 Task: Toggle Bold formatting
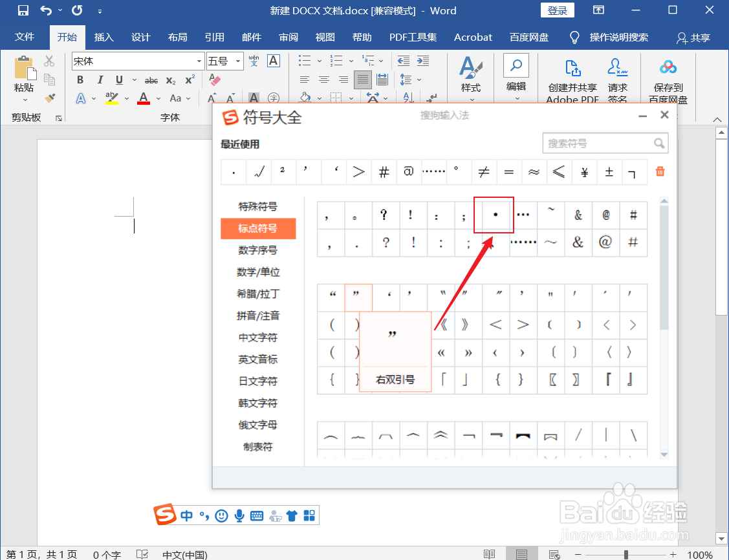click(x=80, y=80)
